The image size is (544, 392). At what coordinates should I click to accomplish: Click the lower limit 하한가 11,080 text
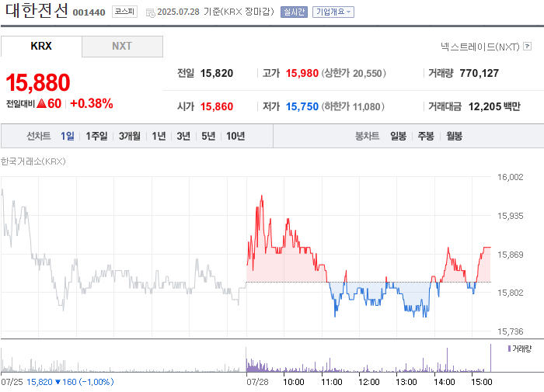coord(353,106)
